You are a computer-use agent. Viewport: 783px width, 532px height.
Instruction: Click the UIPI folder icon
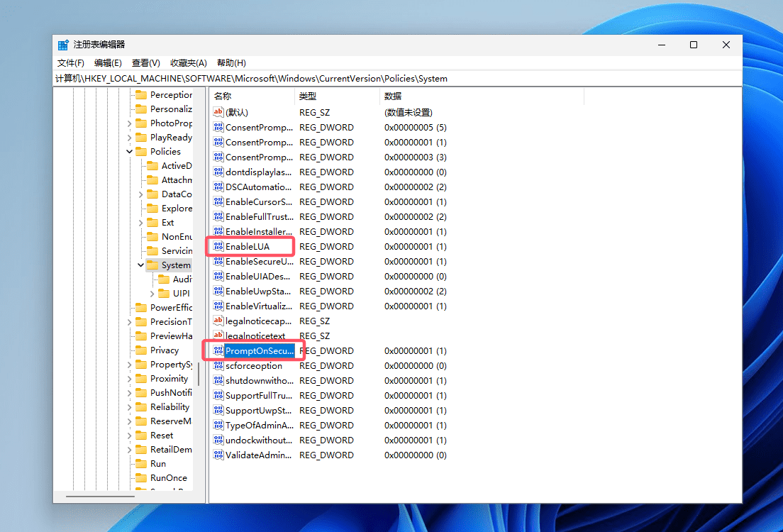pos(164,293)
